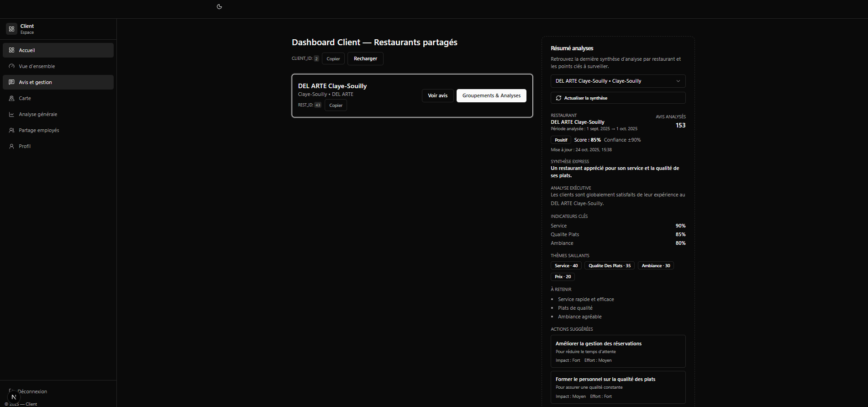The image size is (868, 407).
Task: Click the Profil user icon
Action: pyautogui.click(x=11, y=146)
